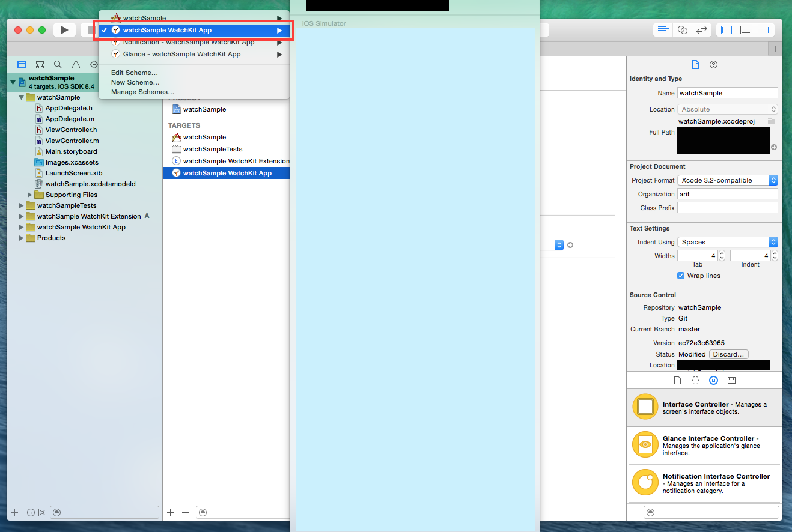Show the Quick Help inspector icon
Image resolution: width=792 pixels, height=532 pixels.
(713, 65)
